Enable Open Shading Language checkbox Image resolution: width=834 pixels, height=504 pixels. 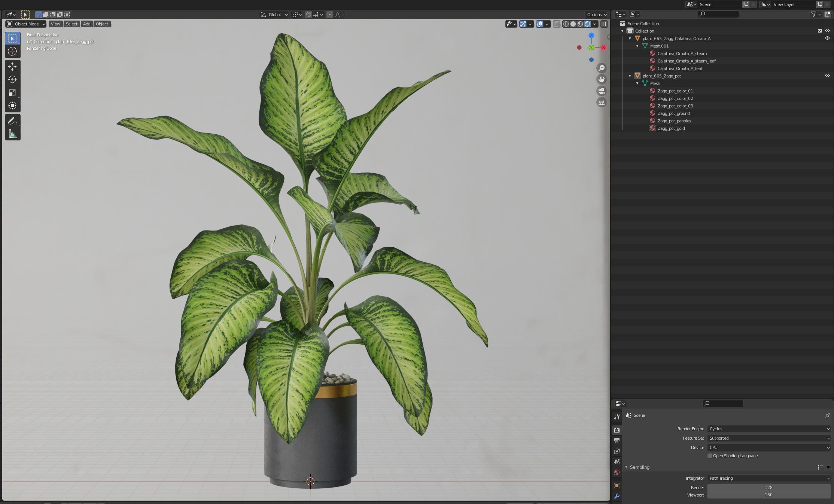coord(709,456)
